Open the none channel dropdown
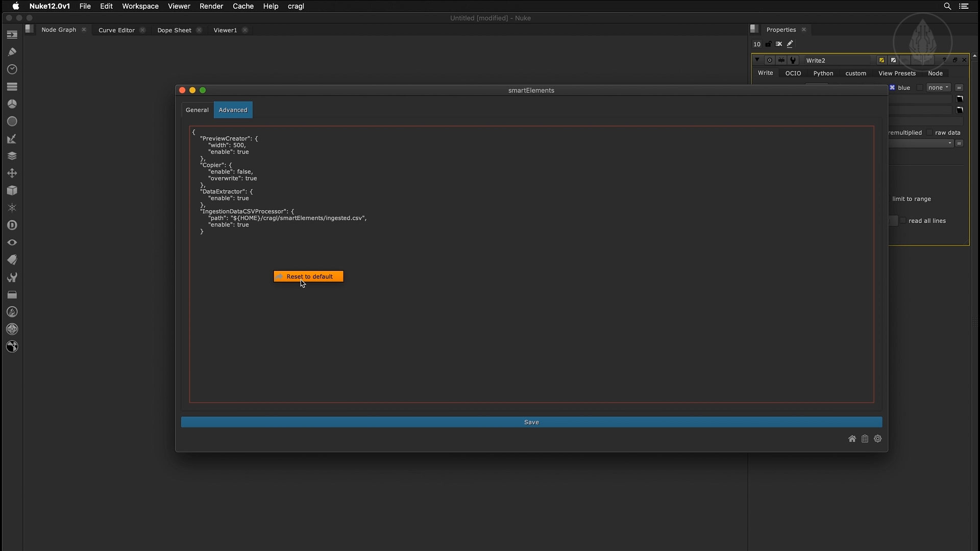The height and width of the screenshot is (551, 980). pos(938,88)
